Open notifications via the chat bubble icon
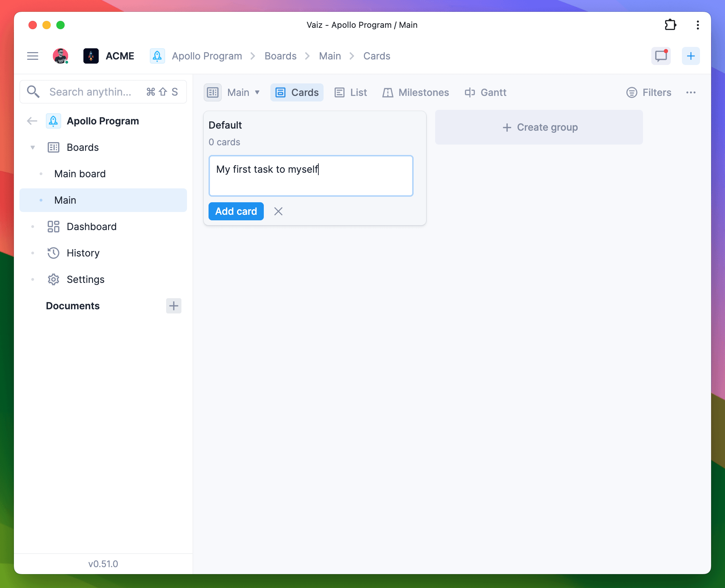Screen dimensions: 725x588 click(661, 56)
